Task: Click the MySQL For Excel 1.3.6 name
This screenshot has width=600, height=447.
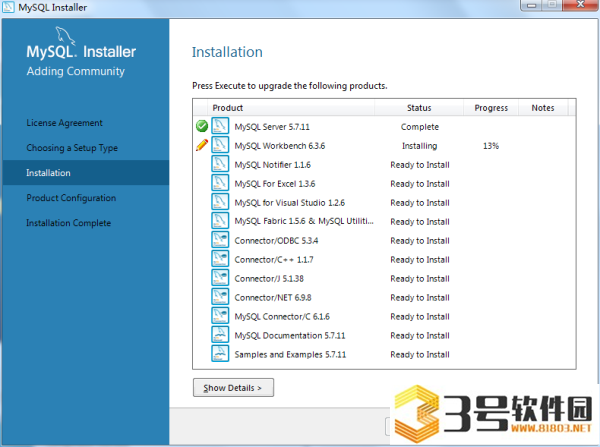Action: (275, 184)
